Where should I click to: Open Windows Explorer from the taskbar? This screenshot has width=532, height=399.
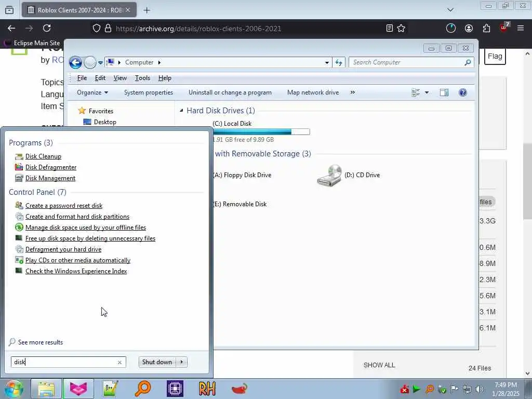point(46,389)
